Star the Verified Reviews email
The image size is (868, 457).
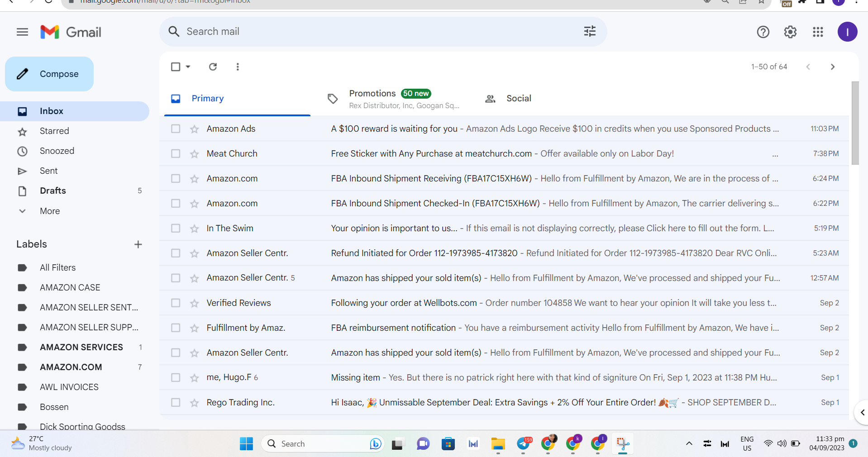[195, 303]
